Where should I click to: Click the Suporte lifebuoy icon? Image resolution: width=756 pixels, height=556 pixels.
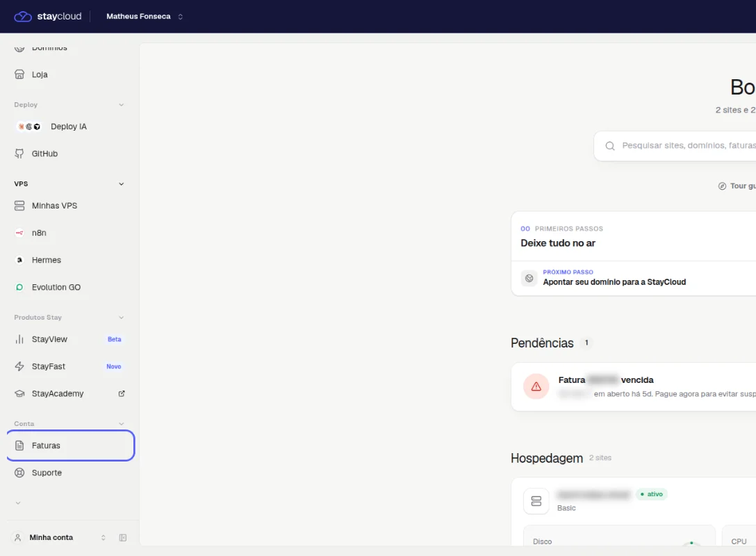pyautogui.click(x=19, y=473)
